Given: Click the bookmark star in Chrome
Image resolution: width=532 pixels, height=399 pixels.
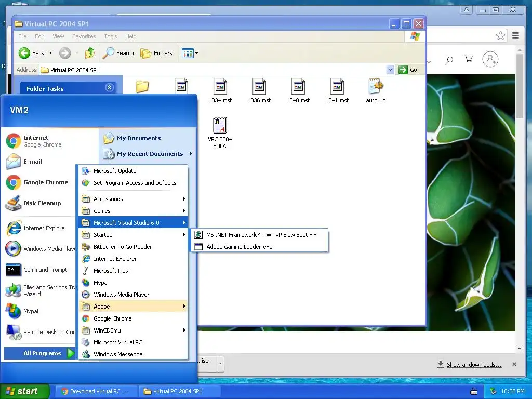Looking at the screenshot, I should tap(500, 36).
